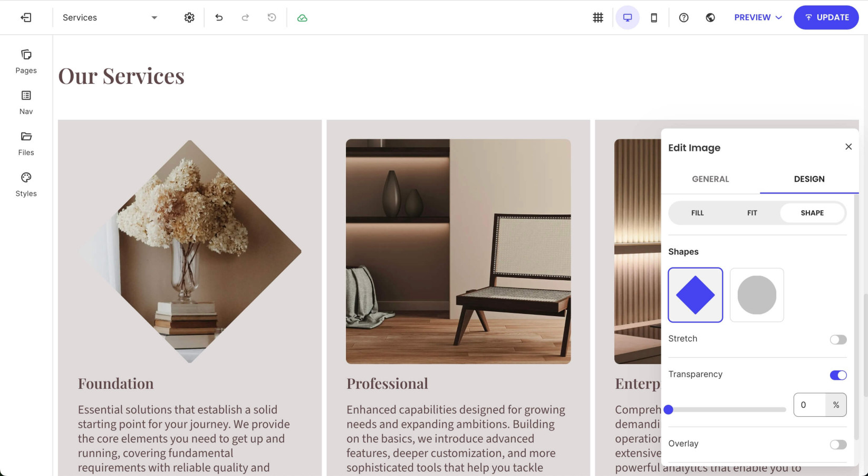This screenshot has height=476, width=868.
Task: Open the Files sidebar panel
Action: (x=26, y=144)
